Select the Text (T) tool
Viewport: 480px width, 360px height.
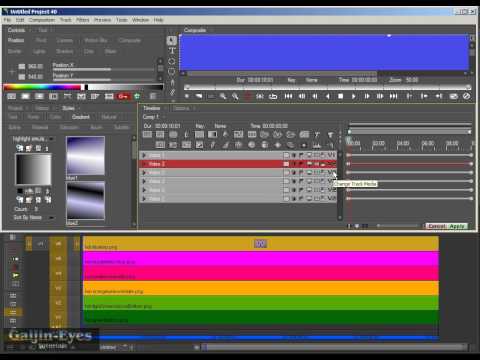point(172,51)
